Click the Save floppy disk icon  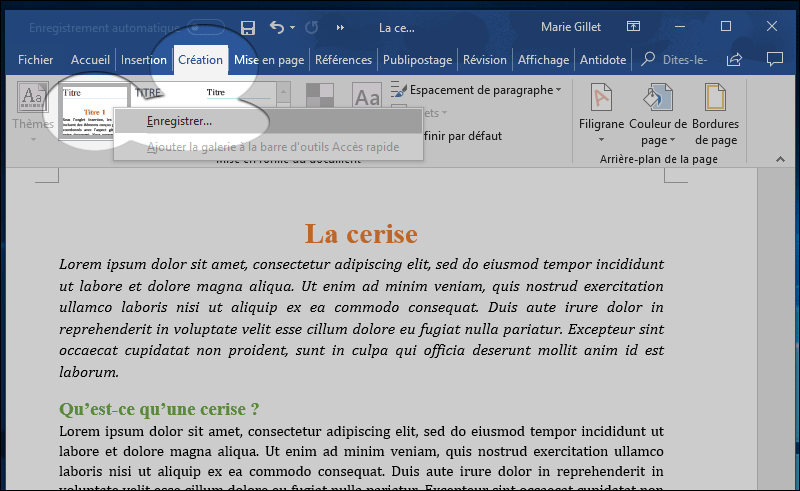(247, 28)
